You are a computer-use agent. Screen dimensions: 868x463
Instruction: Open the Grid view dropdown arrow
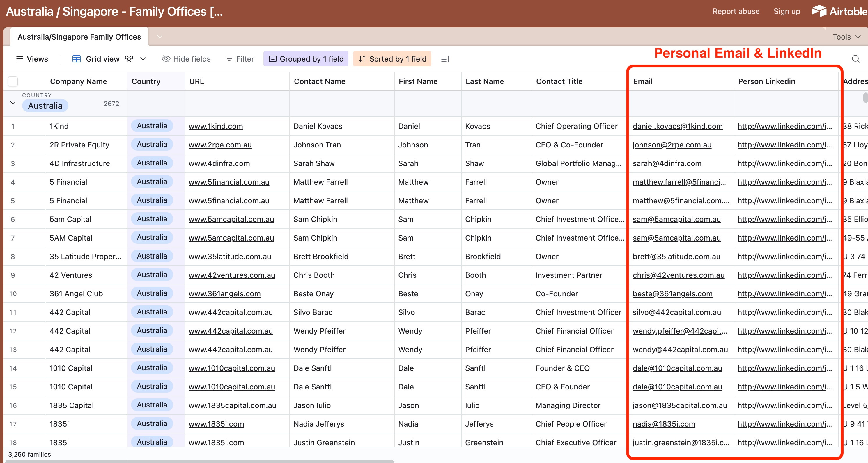(143, 59)
